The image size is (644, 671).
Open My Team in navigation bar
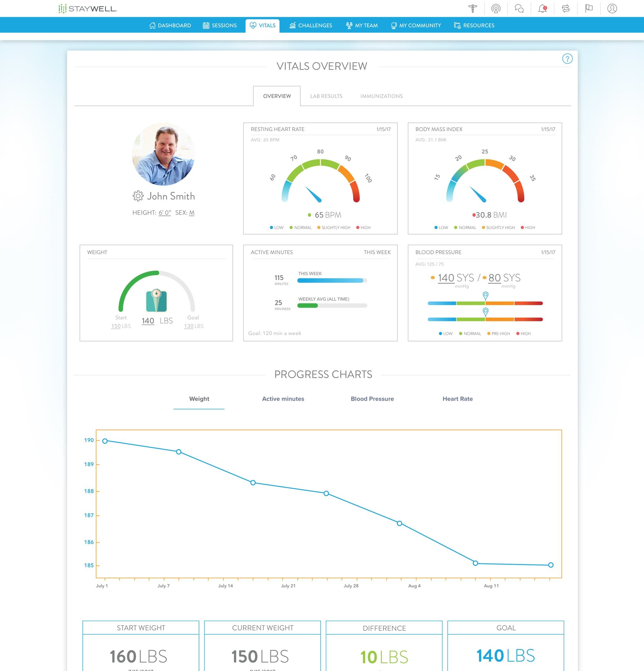tap(362, 25)
